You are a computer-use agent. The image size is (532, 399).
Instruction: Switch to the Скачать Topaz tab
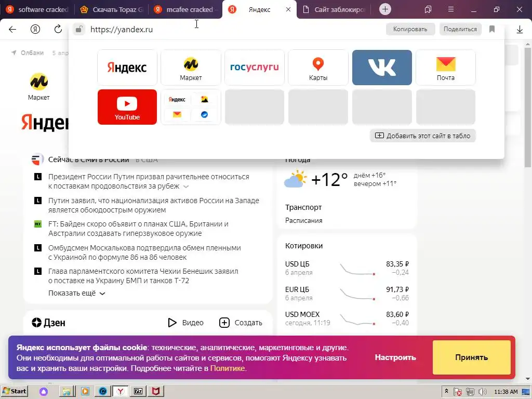pos(111,9)
